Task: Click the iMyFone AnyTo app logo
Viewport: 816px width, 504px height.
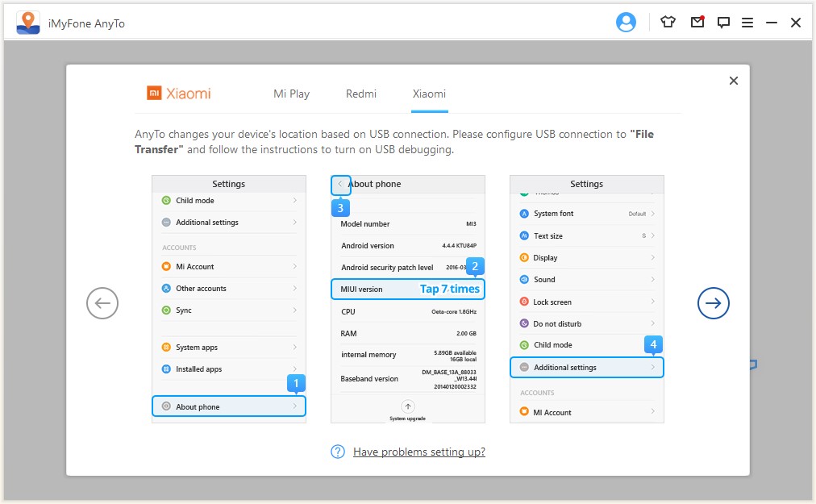Action: 28,23
